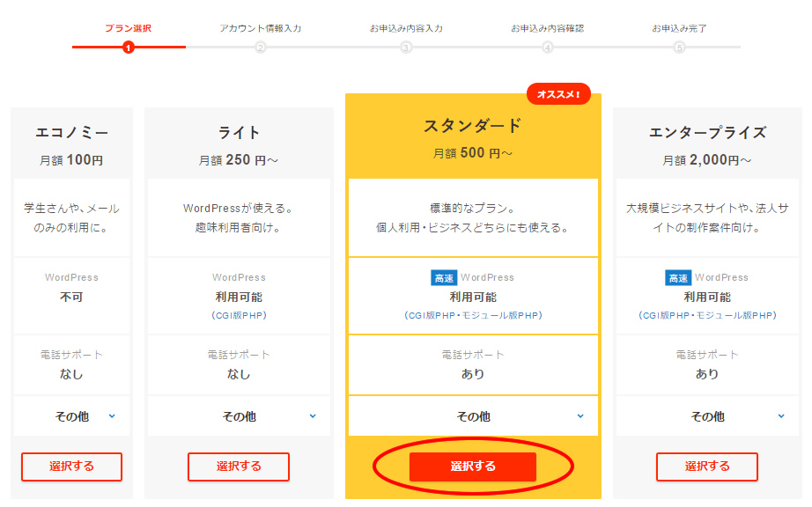Click the プラン選択 step label
Screen dimensions: 812x507
(x=129, y=28)
